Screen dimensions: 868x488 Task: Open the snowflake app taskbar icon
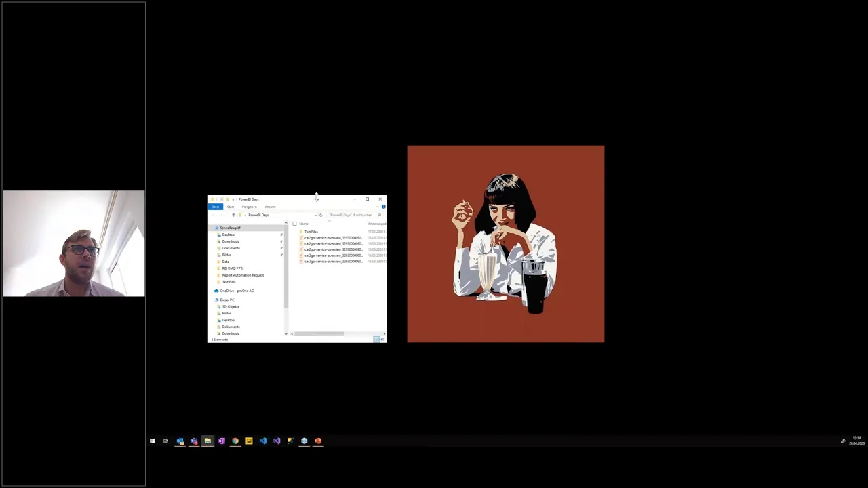(x=304, y=441)
